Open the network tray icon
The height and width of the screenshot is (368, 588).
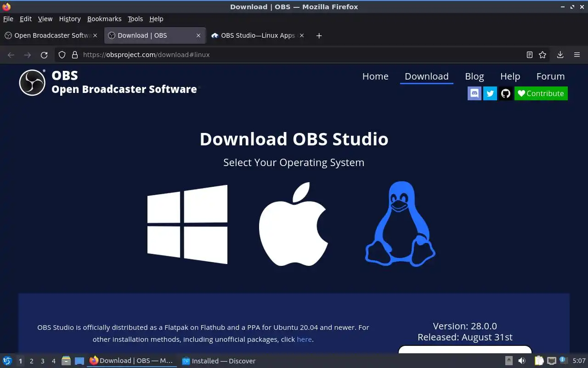click(552, 361)
